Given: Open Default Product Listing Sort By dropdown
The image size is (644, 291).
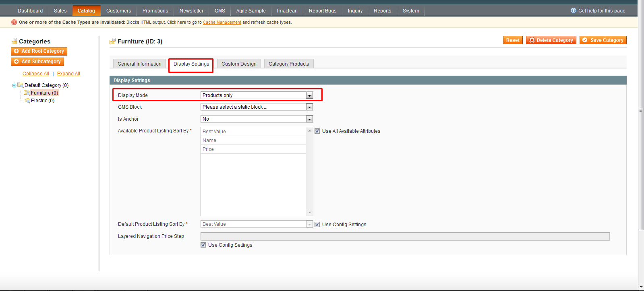Looking at the screenshot, I should point(257,224).
